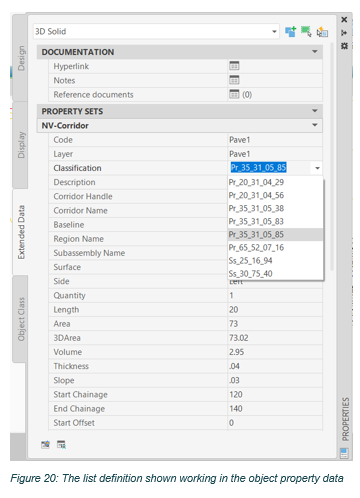Viewport: 360px width, 498px height.
Task: Click the Surface property label
Action: pyautogui.click(x=67, y=267)
